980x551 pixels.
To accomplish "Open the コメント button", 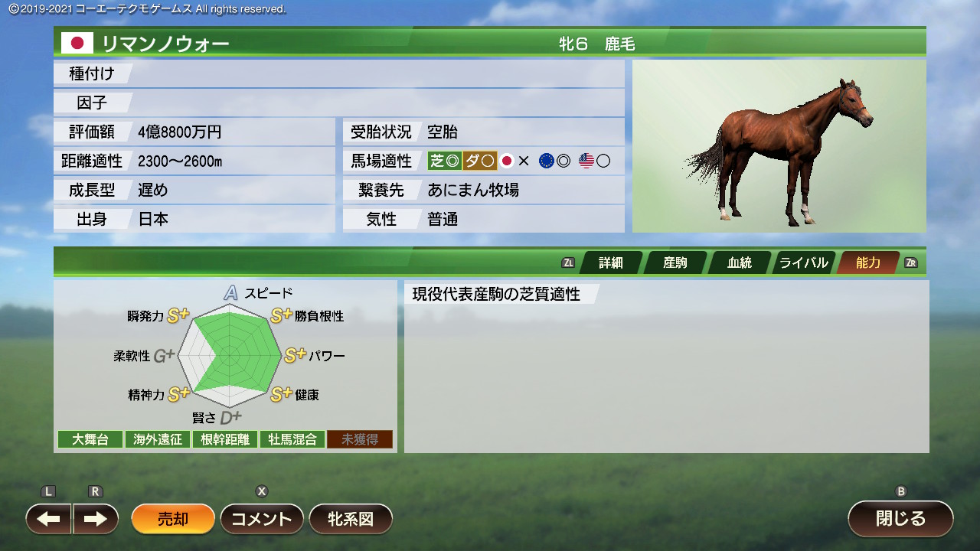I will pyautogui.click(x=262, y=519).
